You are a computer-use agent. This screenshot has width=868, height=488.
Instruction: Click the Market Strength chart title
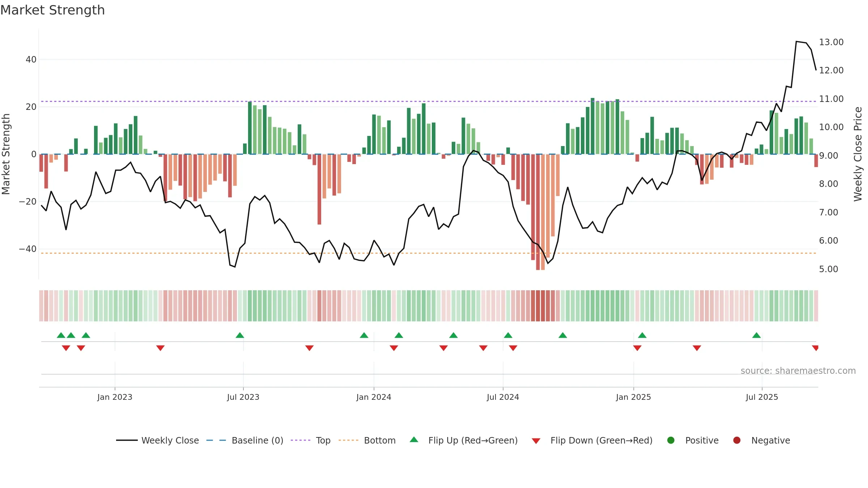pyautogui.click(x=52, y=10)
